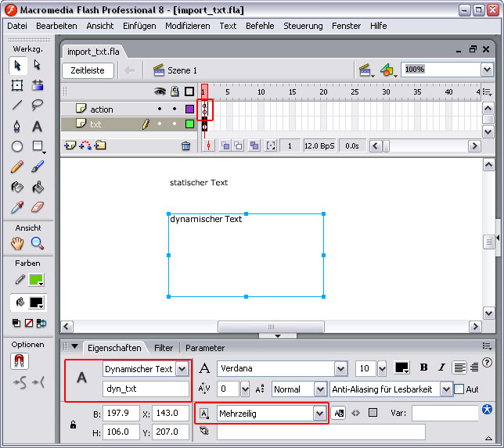Open the 100% zoom dropdown
Image resolution: width=504 pixels, height=448 pixels.
pos(487,70)
